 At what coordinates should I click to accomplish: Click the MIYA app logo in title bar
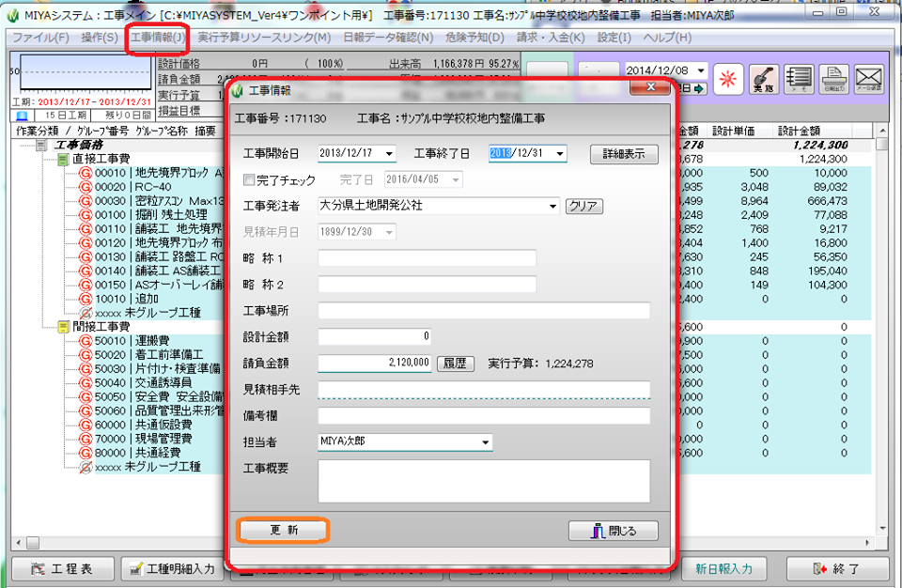tap(12, 16)
